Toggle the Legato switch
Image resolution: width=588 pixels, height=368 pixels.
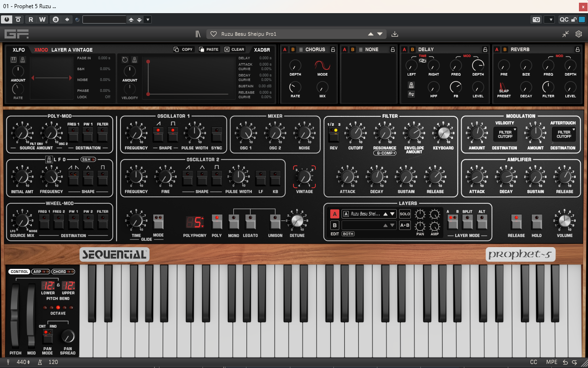tap(250, 221)
